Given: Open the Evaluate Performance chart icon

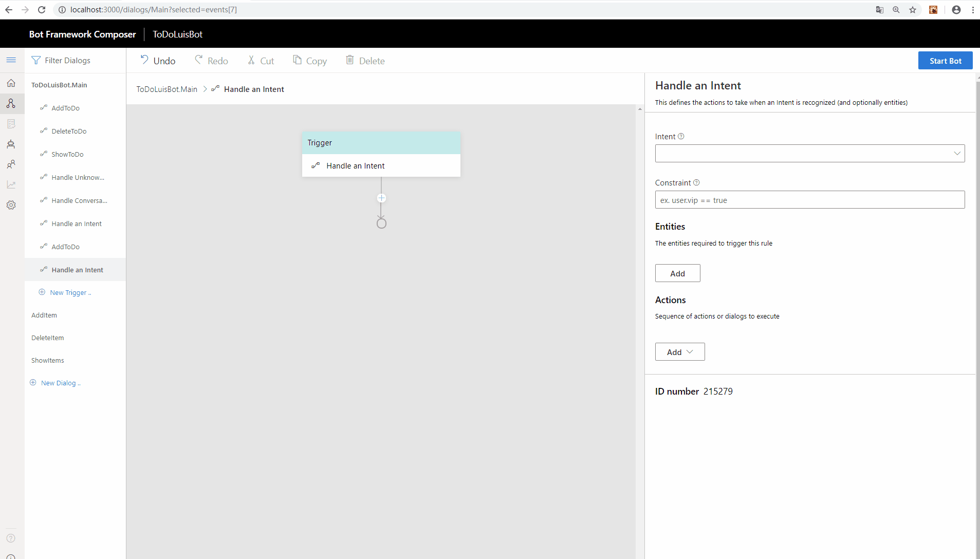Looking at the screenshot, I should coord(11,184).
